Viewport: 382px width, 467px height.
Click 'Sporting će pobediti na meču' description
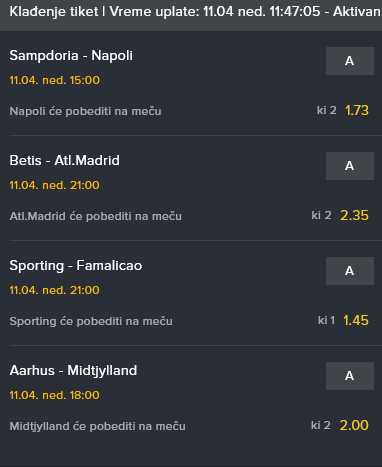91,321
